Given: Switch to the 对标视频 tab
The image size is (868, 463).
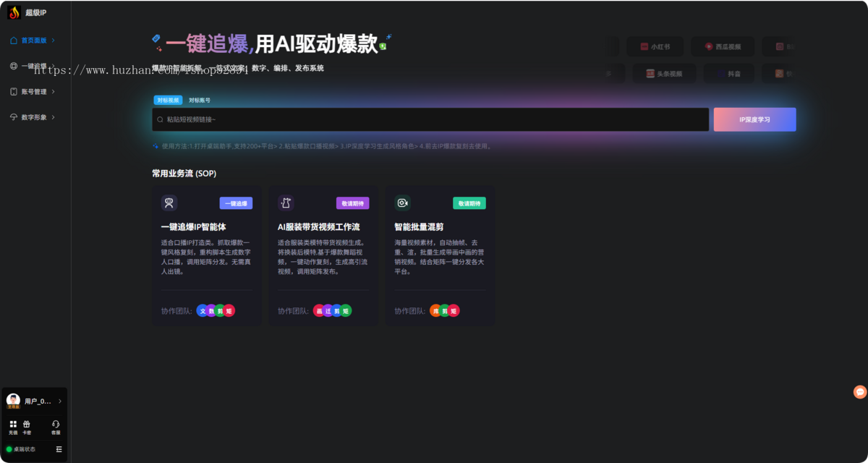Looking at the screenshot, I should (x=168, y=101).
